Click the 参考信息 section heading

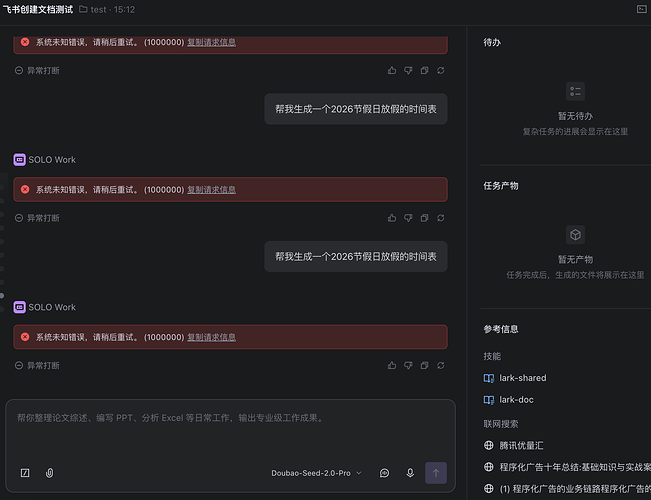[501, 329]
